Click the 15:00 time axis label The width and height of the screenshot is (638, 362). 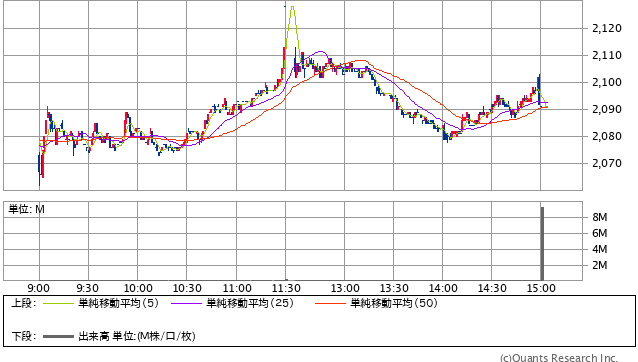click(541, 288)
